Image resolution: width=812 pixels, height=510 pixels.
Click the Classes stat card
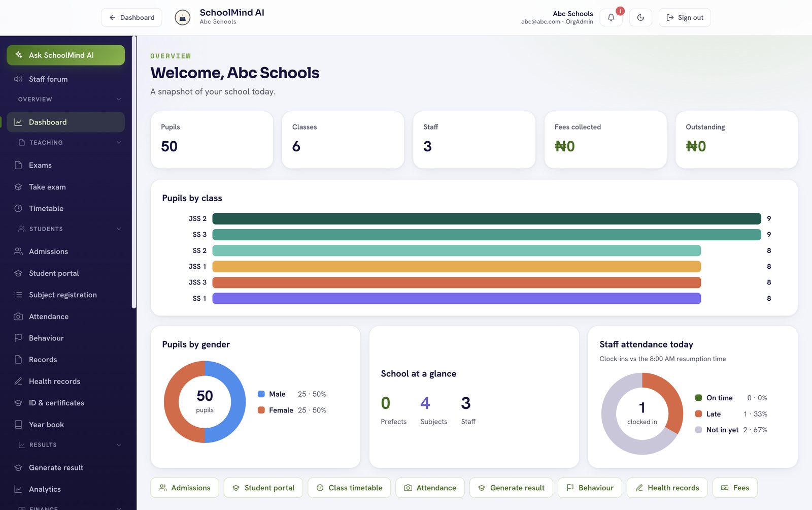click(x=343, y=140)
